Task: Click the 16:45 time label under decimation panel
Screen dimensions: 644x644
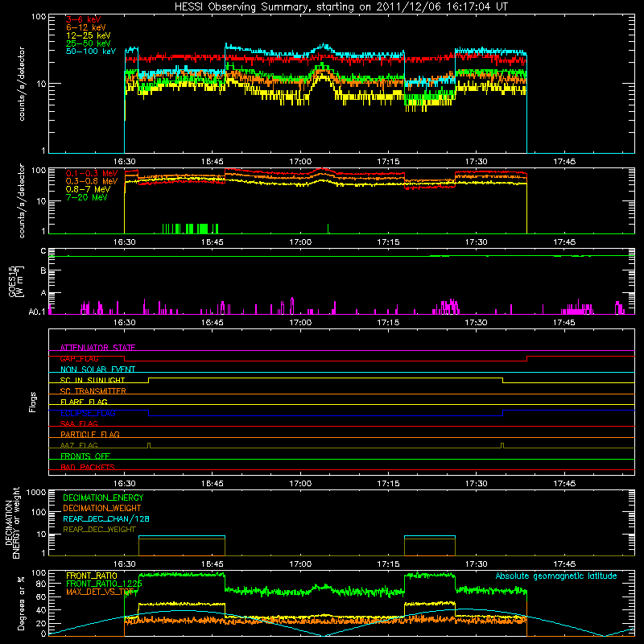Action: (x=213, y=564)
